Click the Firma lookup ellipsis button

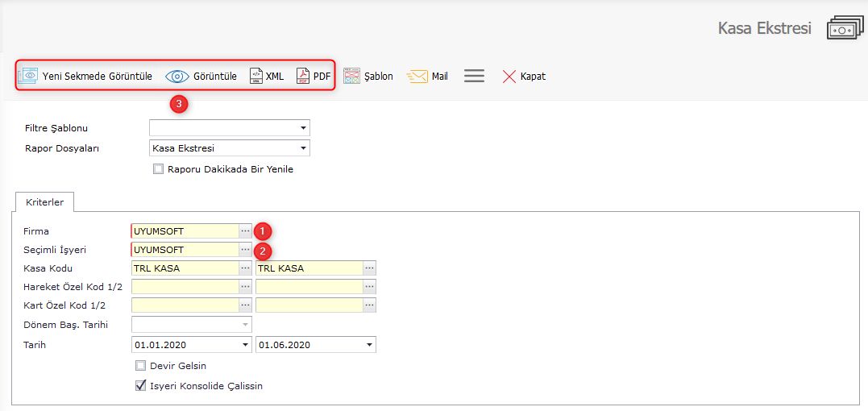tap(245, 231)
